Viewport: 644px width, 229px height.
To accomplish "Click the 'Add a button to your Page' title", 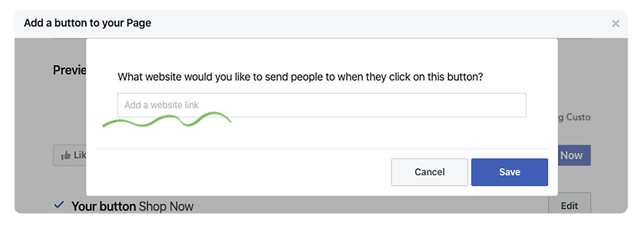I will (87, 23).
